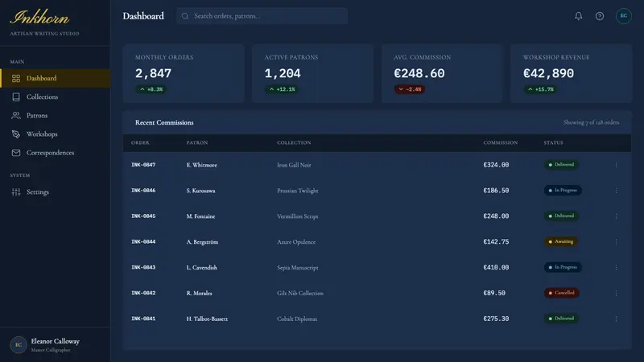Click the Workshop Revenue €42,890 card
Screen dimensions: 644x362
pos(572,73)
